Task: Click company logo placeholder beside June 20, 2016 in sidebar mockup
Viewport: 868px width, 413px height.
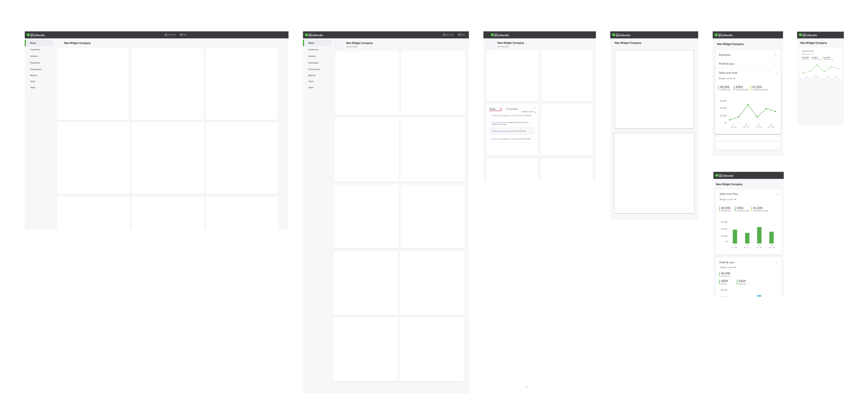Action: tap(339, 44)
